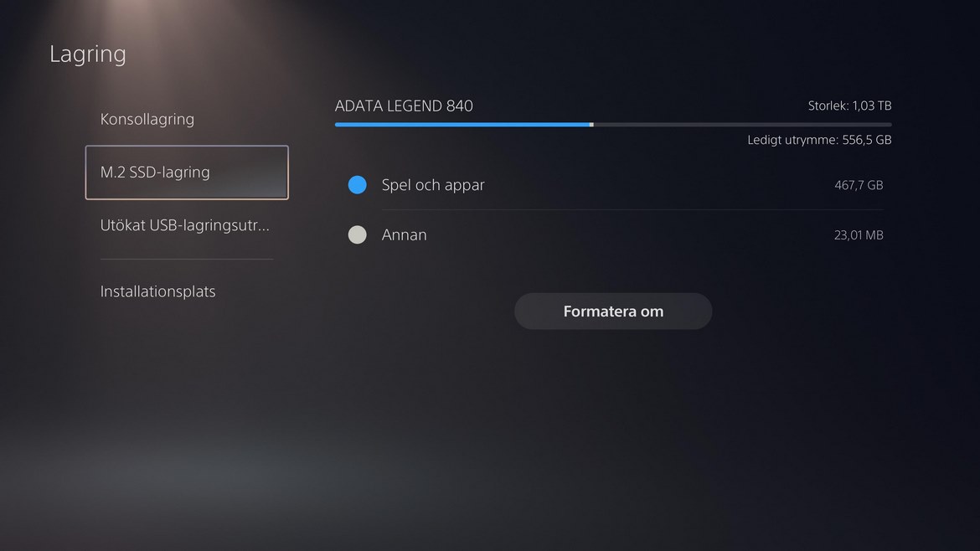Click the Formatera om button
Image resolution: width=980 pixels, height=551 pixels.
click(x=613, y=312)
